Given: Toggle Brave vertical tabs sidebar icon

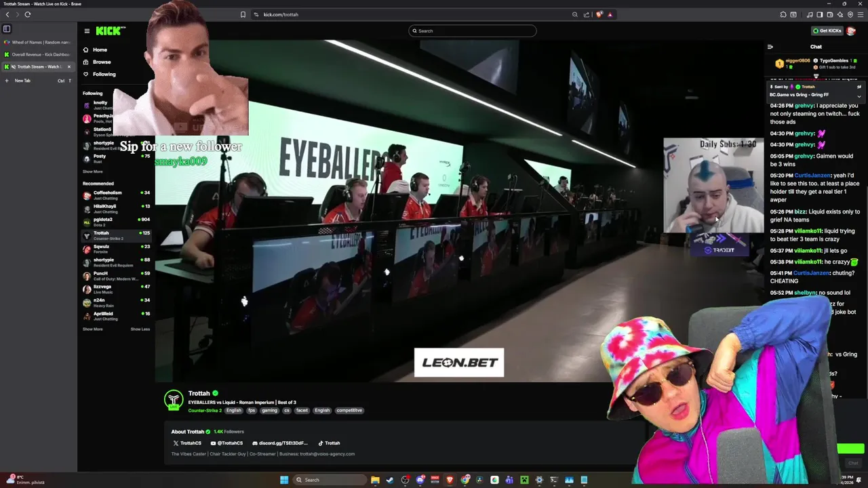Looking at the screenshot, I should click(7, 28).
